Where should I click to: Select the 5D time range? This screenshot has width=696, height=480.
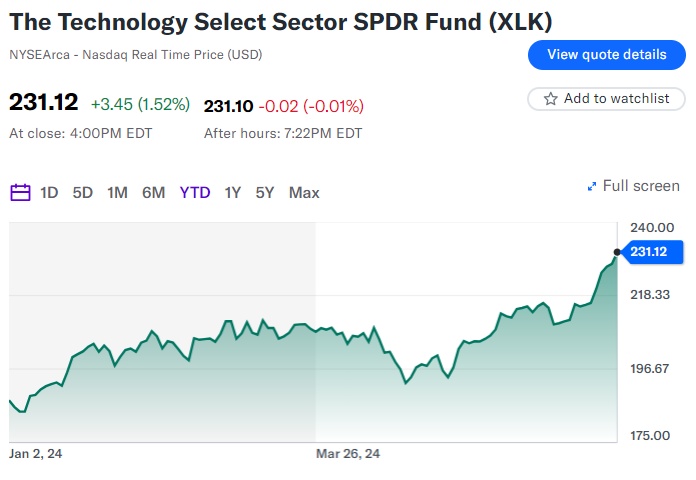click(83, 192)
